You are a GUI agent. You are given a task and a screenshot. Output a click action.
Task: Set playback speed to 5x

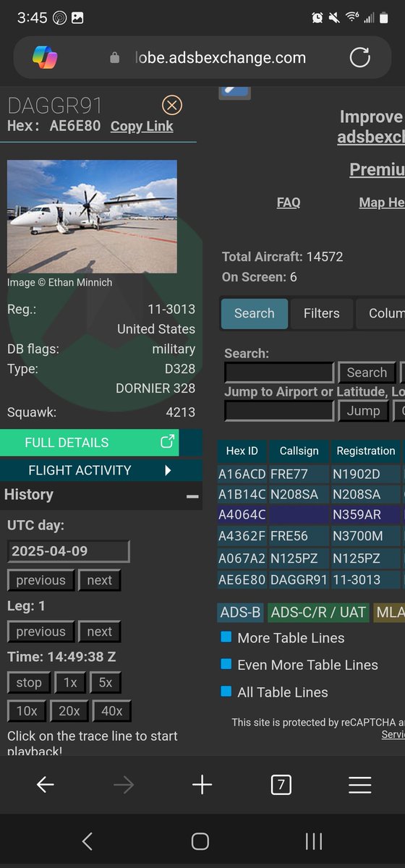[x=106, y=683]
